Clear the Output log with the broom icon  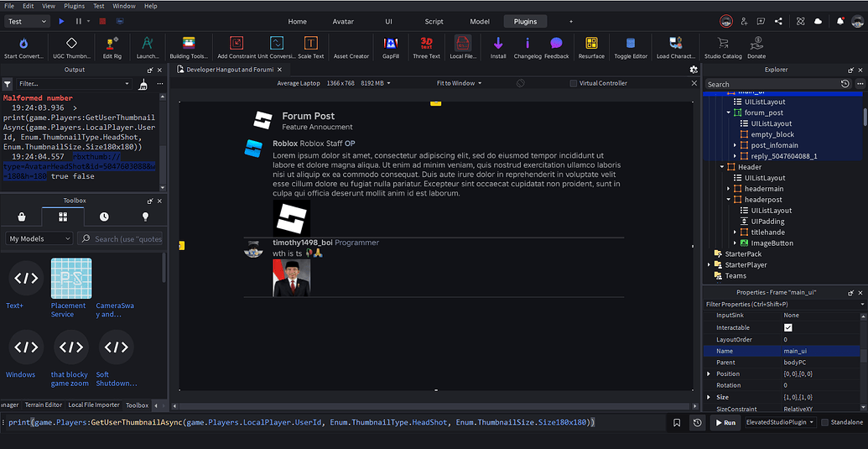143,84
